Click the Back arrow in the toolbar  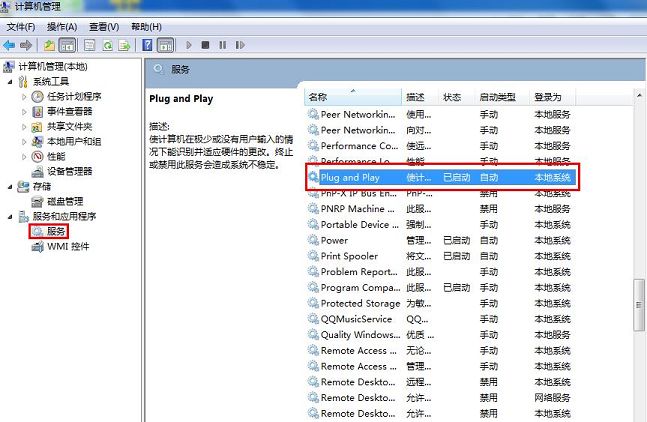(9, 45)
